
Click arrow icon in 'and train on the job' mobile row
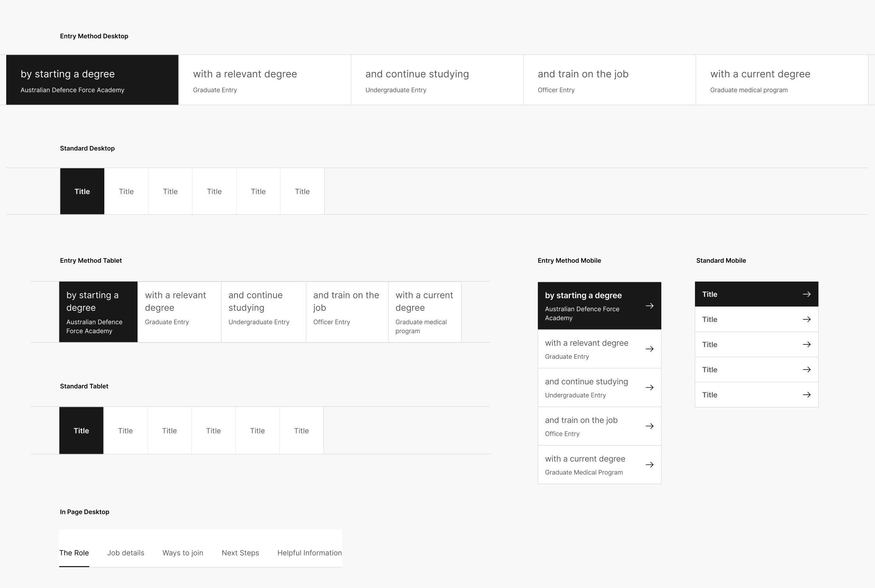point(649,426)
